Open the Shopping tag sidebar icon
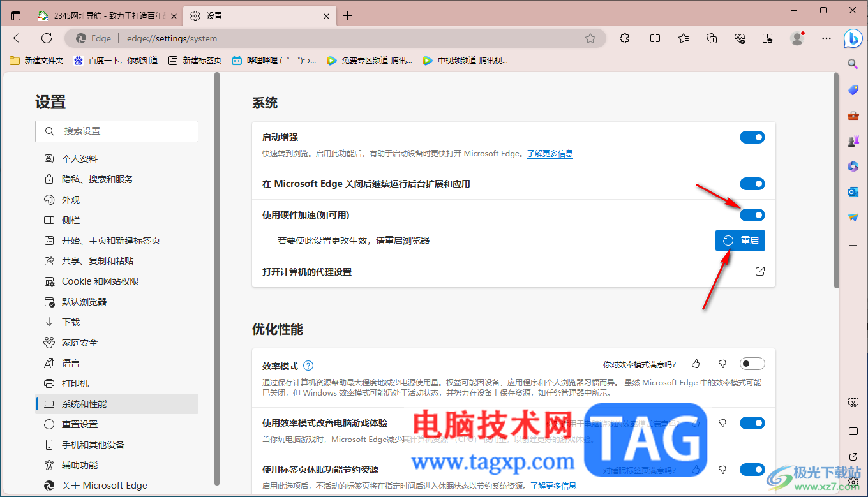This screenshot has width=868, height=497. tap(853, 90)
